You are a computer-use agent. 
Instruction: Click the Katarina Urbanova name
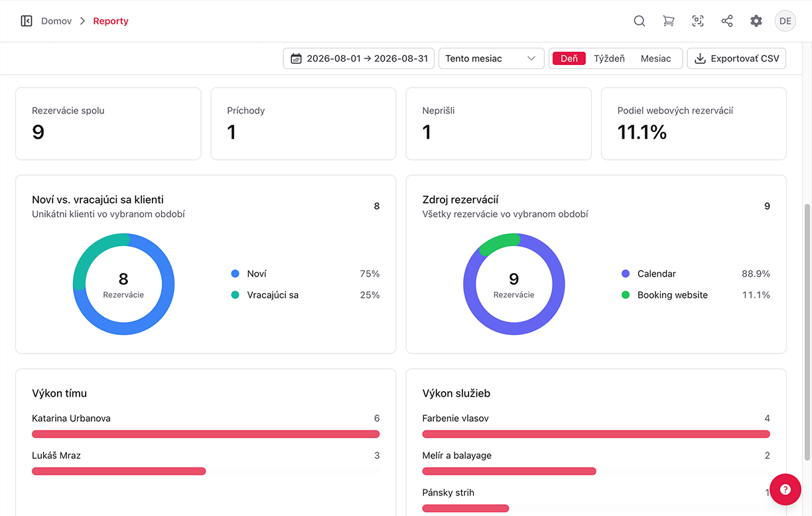[x=71, y=419]
